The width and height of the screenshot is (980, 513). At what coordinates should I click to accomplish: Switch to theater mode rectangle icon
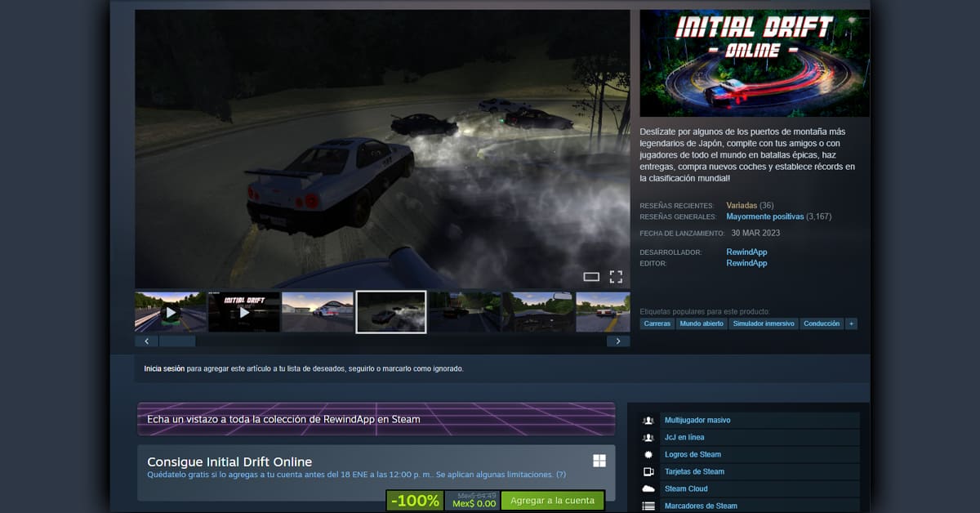pyautogui.click(x=591, y=277)
